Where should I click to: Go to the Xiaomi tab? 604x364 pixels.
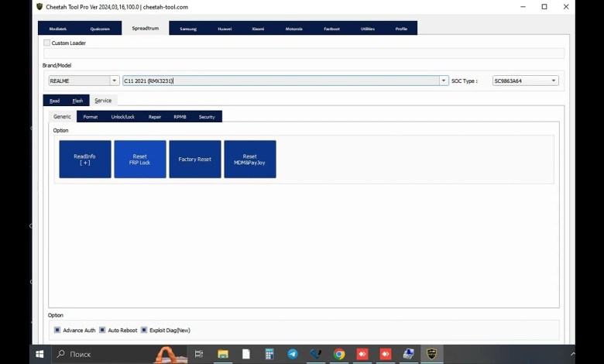click(x=258, y=29)
